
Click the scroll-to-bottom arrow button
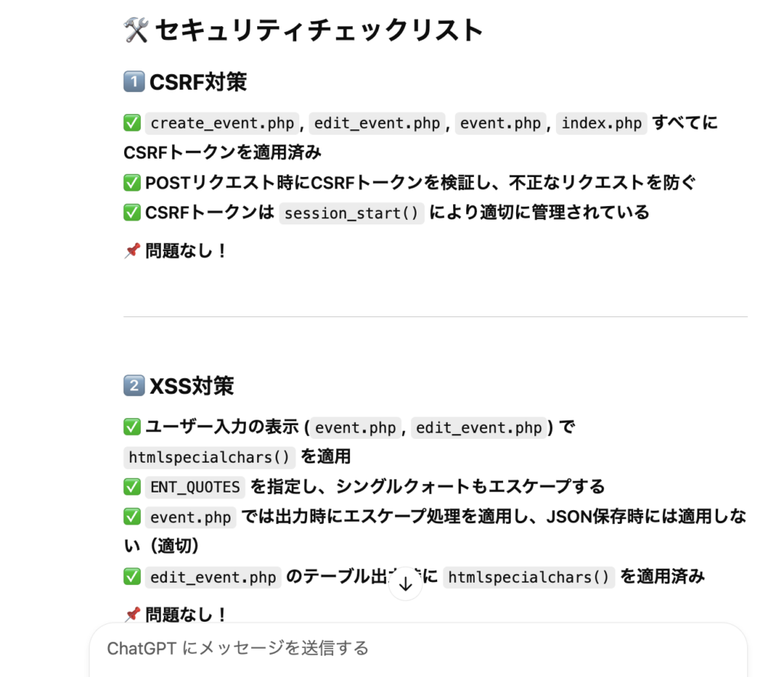(x=406, y=584)
